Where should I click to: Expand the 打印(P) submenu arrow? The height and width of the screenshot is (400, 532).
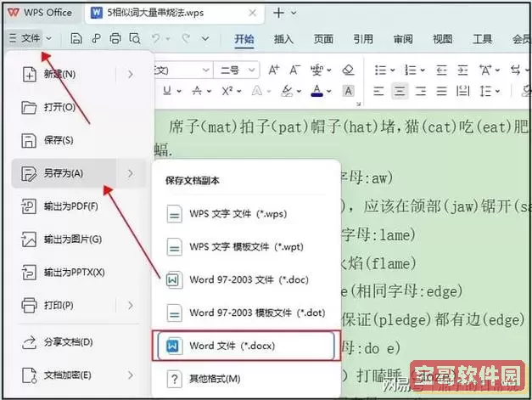[x=131, y=305]
